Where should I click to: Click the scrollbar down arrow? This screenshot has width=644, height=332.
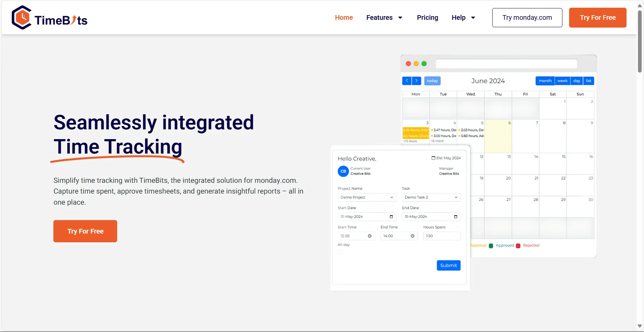640,326
